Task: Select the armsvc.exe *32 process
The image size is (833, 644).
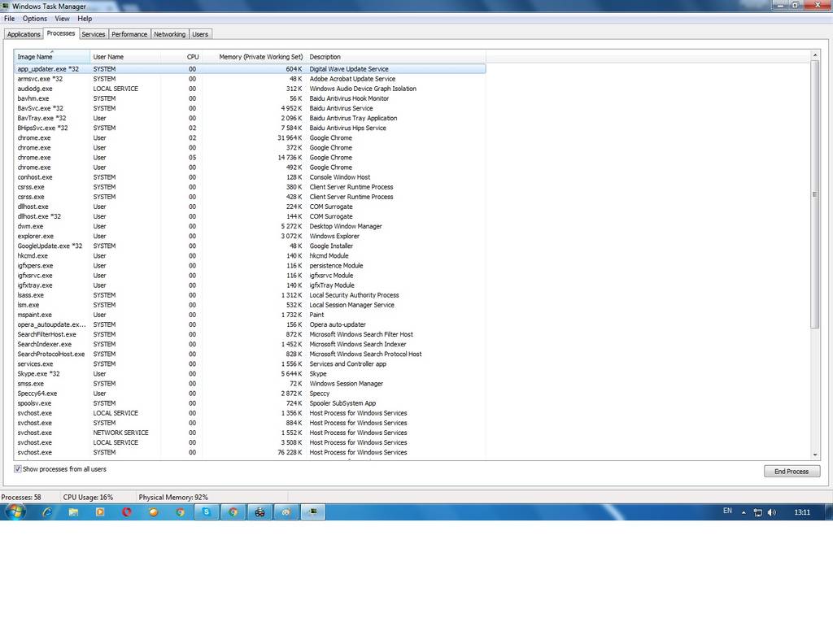Action: tap(250, 79)
